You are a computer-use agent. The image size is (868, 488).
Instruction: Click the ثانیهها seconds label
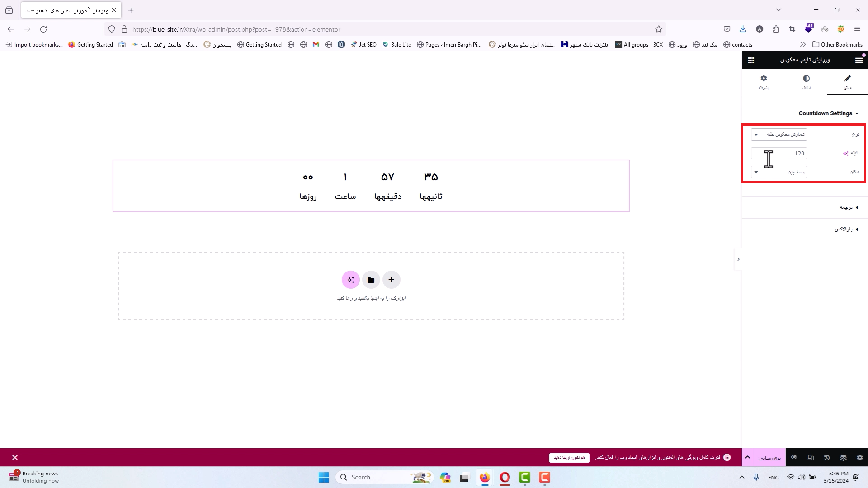pos(431,197)
